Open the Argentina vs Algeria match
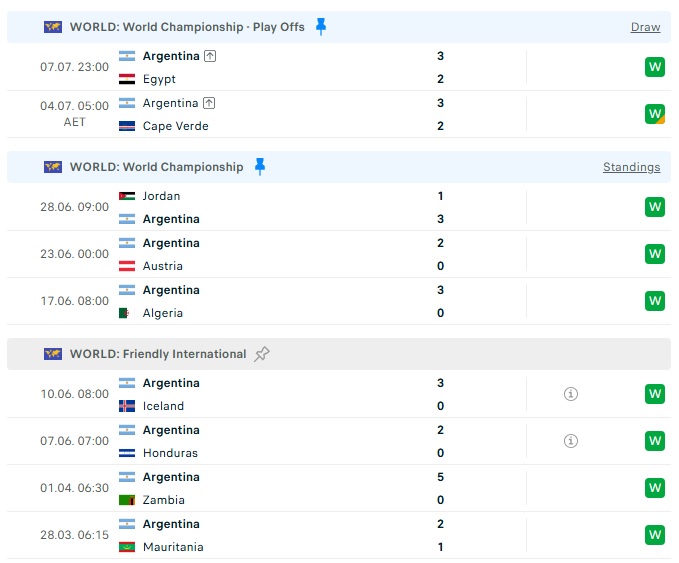The height and width of the screenshot is (563, 679). (x=339, y=301)
